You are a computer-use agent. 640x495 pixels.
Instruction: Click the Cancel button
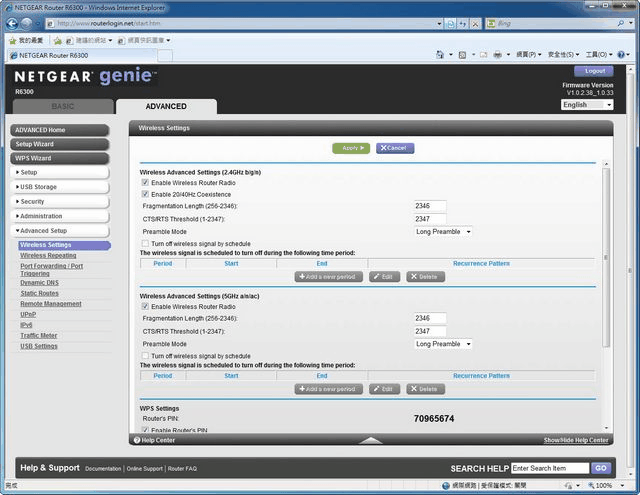coord(395,148)
